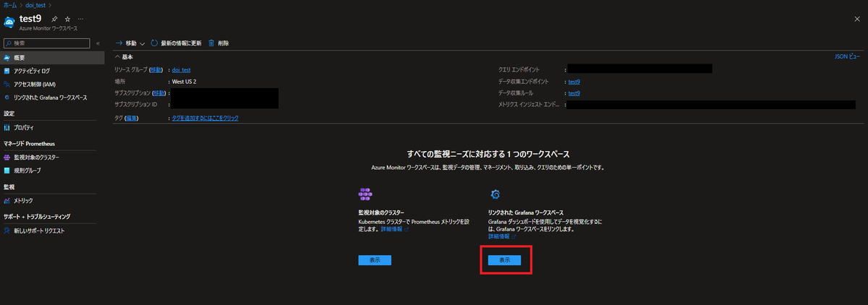This screenshot has width=868, height=305.
Task: Click the West US 2 location value
Action: tap(184, 82)
